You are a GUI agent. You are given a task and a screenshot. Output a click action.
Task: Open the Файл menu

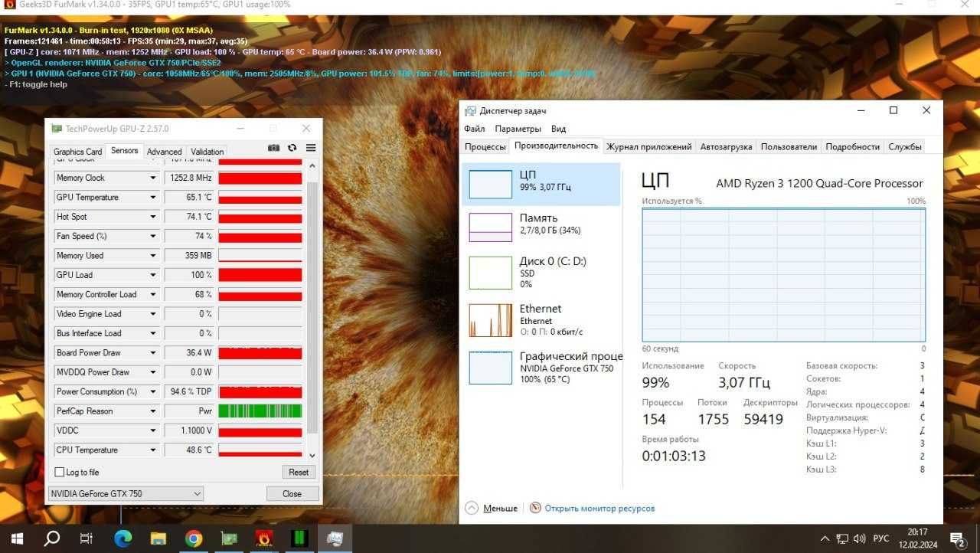click(x=474, y=129)
